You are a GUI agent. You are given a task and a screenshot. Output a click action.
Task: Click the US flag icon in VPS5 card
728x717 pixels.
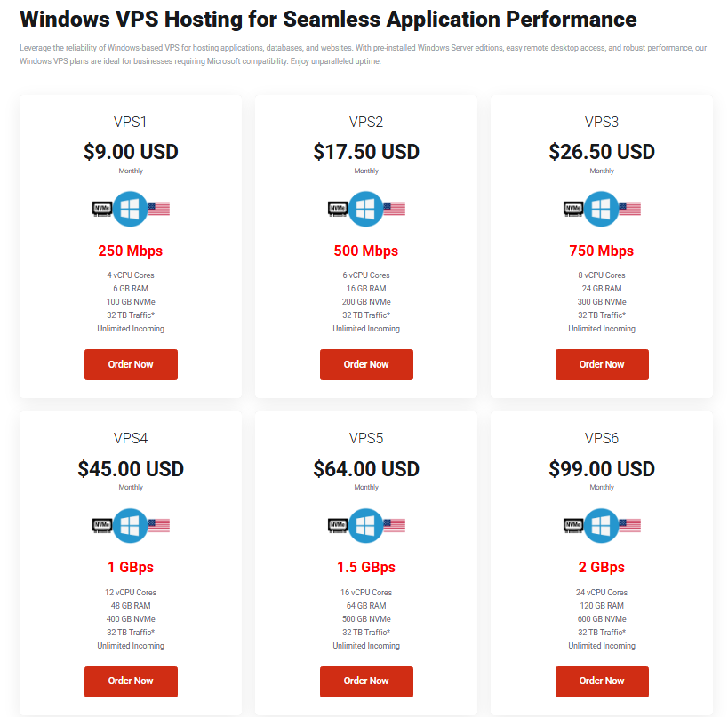coord(394,526)
